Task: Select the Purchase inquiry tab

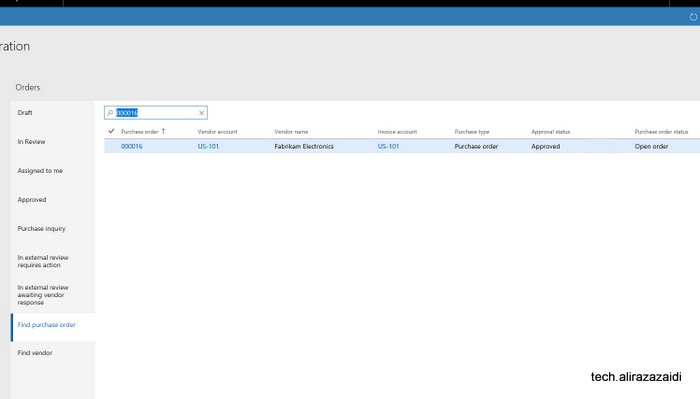Action: tap(53, 229)
